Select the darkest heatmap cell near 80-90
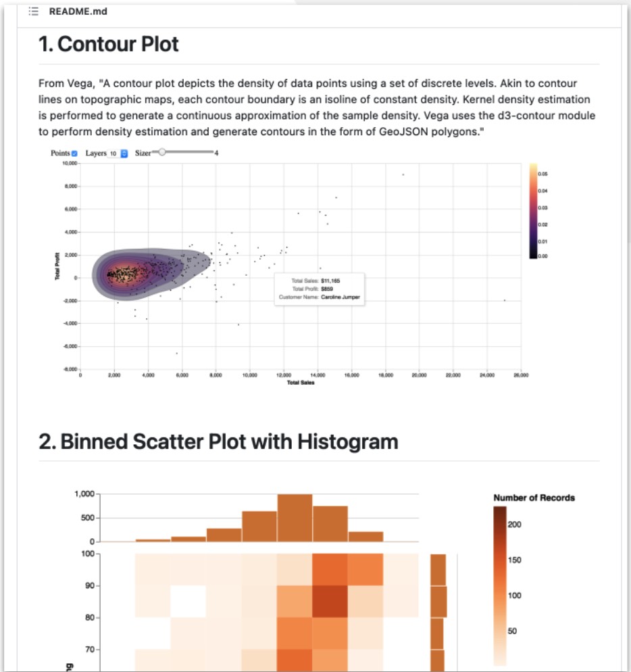The height and width of the screenshot is (672, 631). [330, 601]
